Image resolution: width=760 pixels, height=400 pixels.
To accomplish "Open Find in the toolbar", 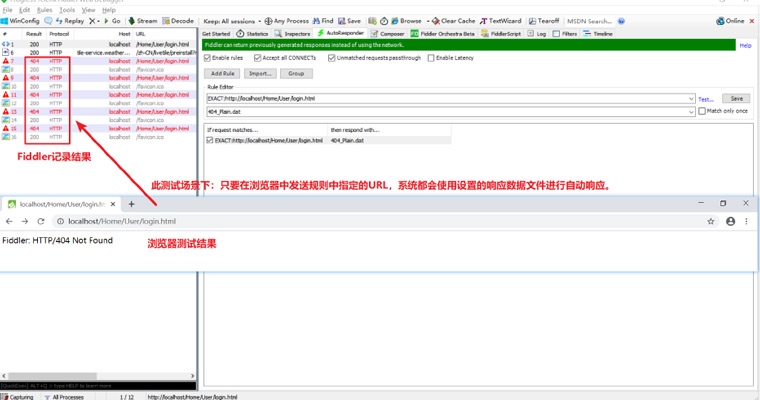I will coord(323,21).
